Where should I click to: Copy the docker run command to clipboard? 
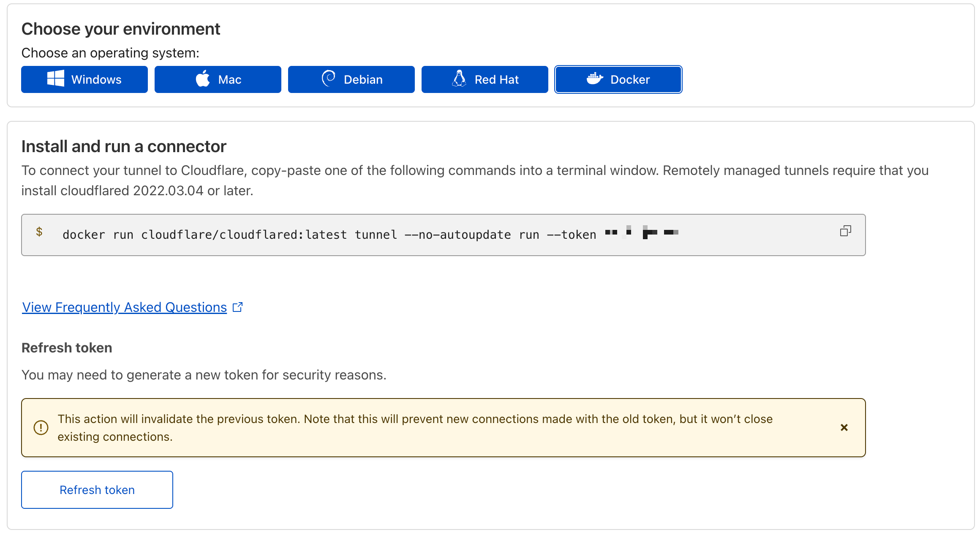(845, 231)
